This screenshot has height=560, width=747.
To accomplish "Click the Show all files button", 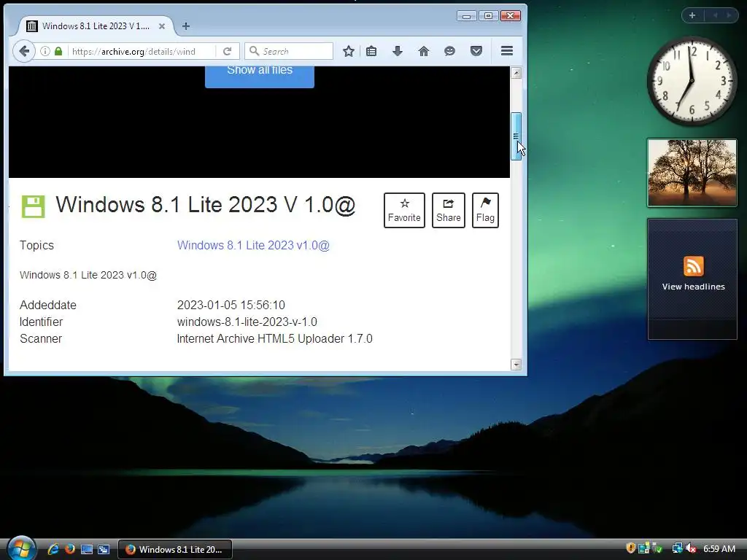I will coord(260,76).
